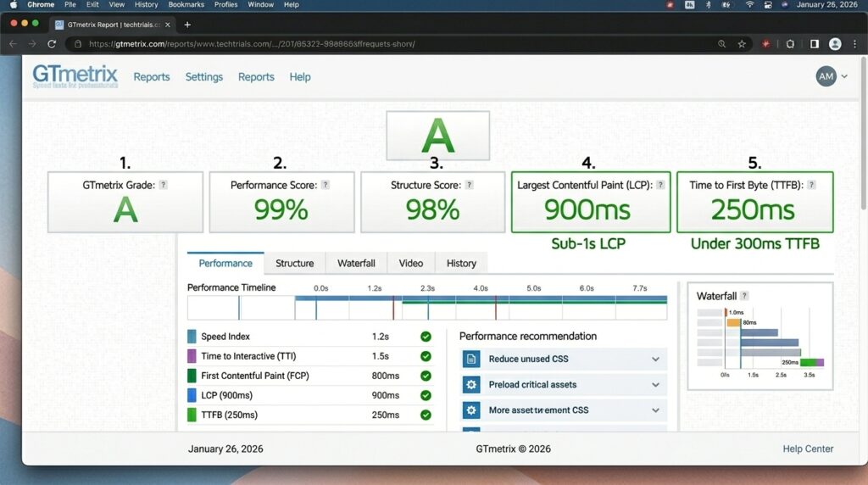Open the AM account avatar
868x485 pixels.
[x=826, y=76]
